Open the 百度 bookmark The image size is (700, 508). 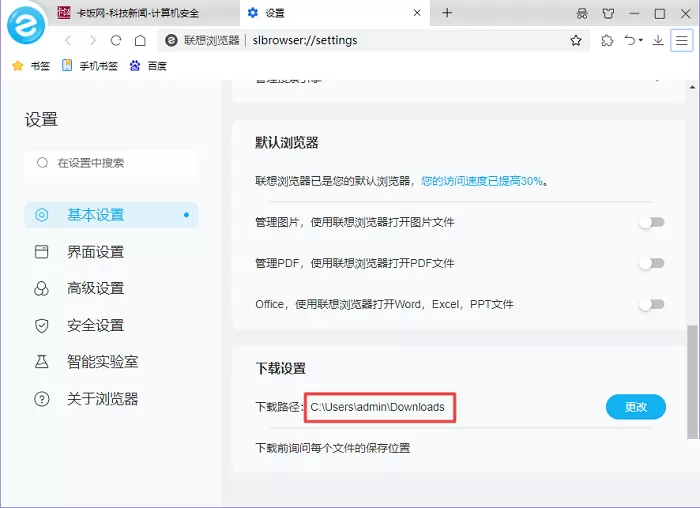[x=148, y=66]
